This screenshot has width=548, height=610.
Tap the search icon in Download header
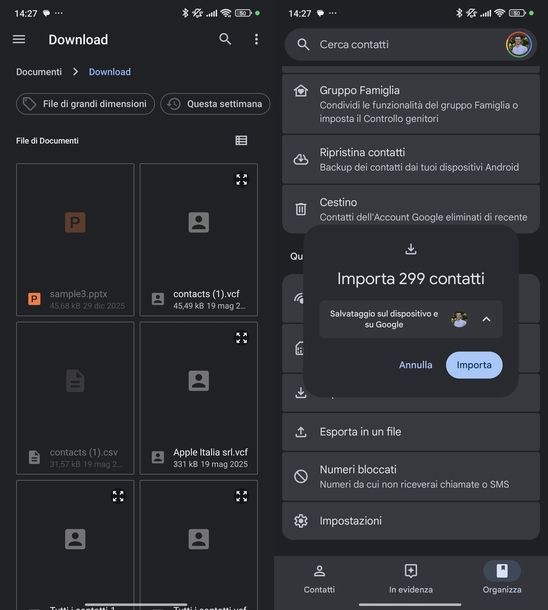tap(225, 39)
